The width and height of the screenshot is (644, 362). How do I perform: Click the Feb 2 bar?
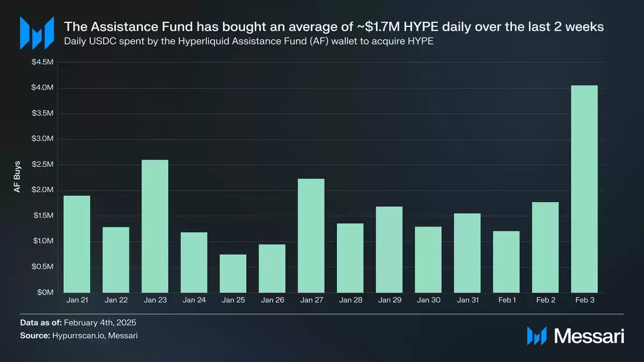(545, 248)
